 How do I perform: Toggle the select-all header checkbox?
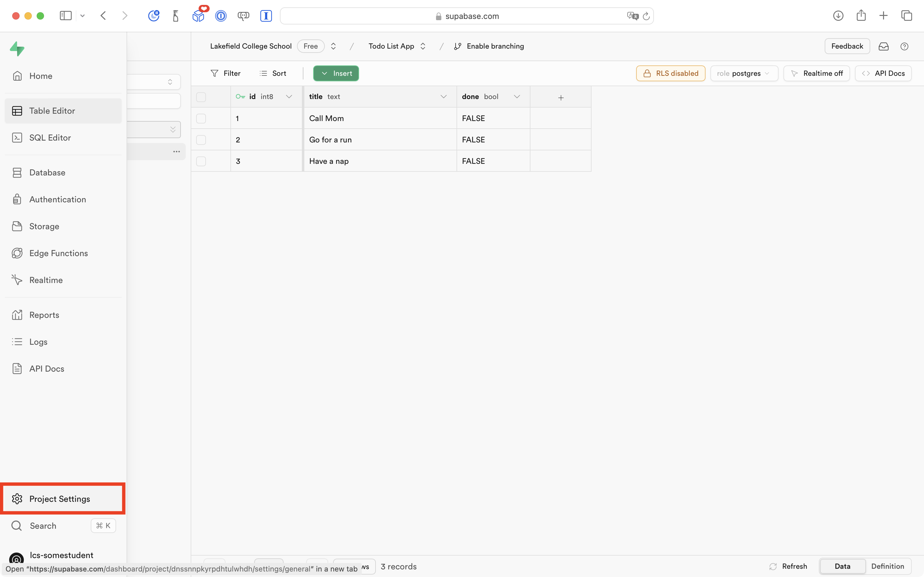pyautogui.click(x=201, y=97)
